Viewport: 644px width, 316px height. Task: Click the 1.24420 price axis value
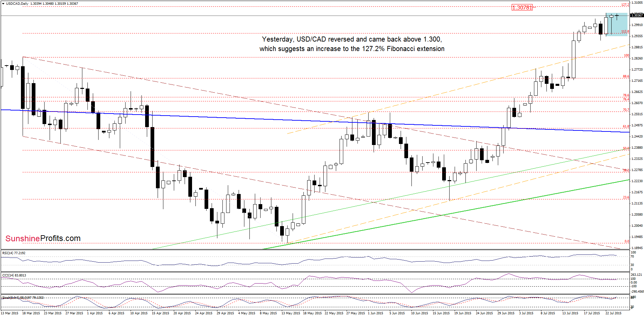637,137
